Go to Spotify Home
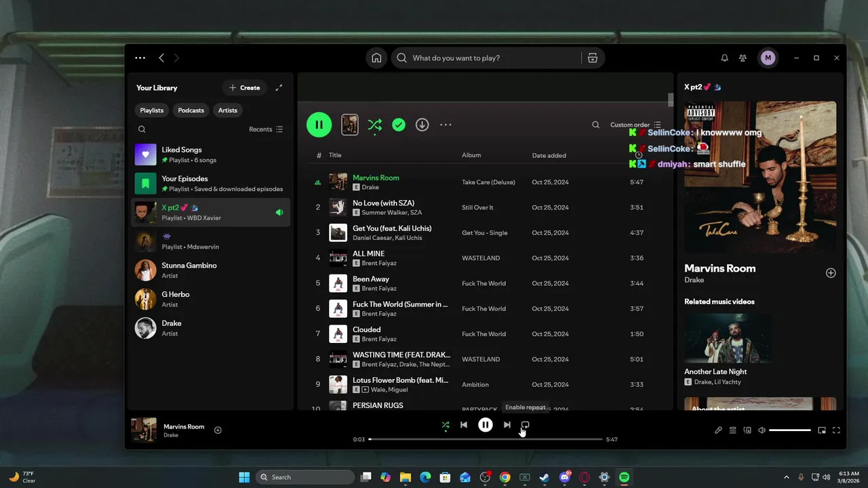The height and width of the screenshot is (488, 868). (376, 58)
